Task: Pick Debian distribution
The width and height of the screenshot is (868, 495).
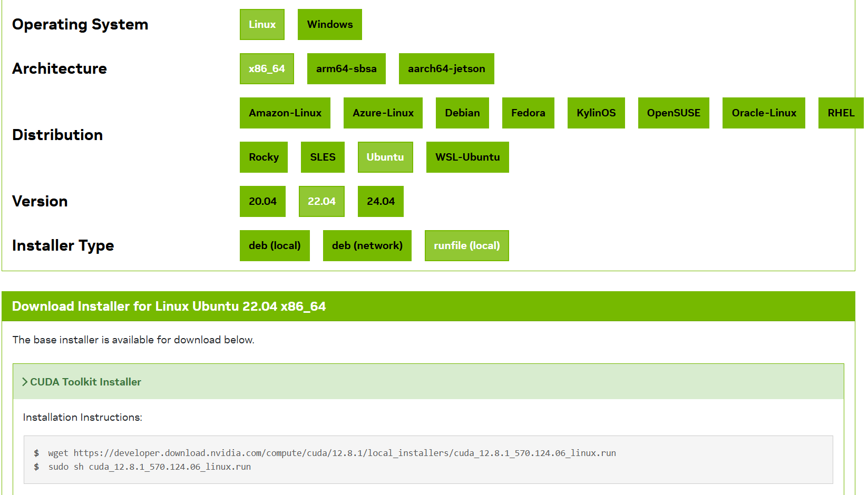Action: pos(462,113)
